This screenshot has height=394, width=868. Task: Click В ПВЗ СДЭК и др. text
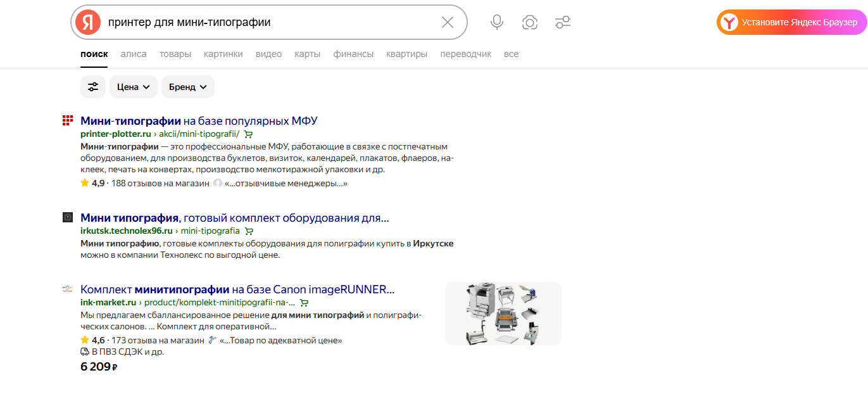tap(128, 352)
